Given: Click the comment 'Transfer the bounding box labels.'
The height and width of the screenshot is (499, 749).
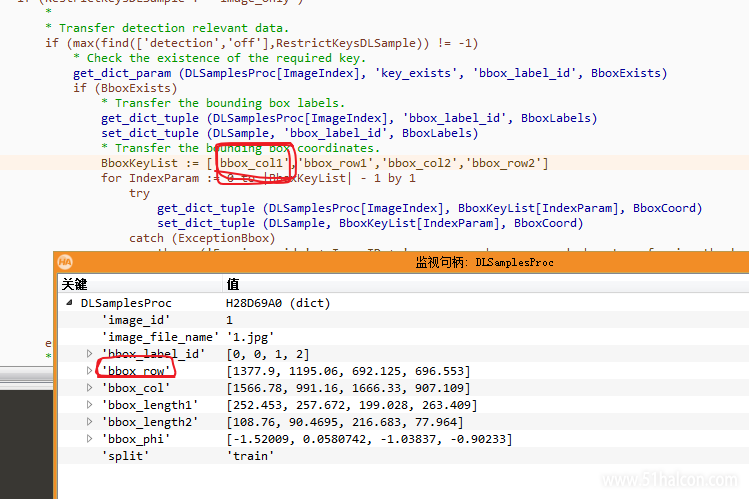Looking at the screenshot, I should click(x=223, y=103).
